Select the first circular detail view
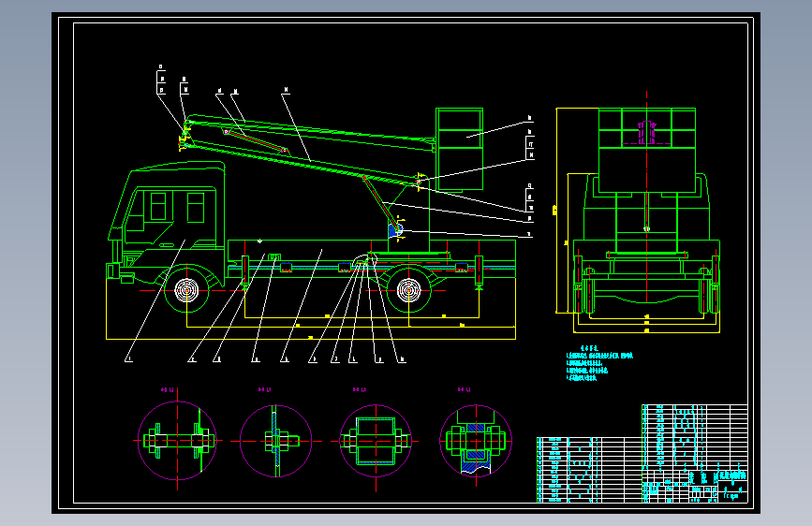The image size is (812, 526). pyautogui.click(x=177, y=441)
